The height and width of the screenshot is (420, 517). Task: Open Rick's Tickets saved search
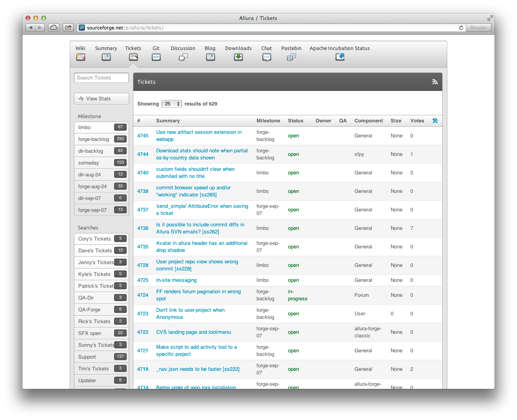102,322
